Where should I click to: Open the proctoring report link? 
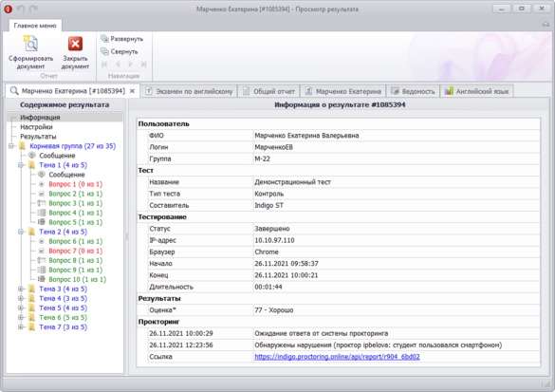pos(337,357)
